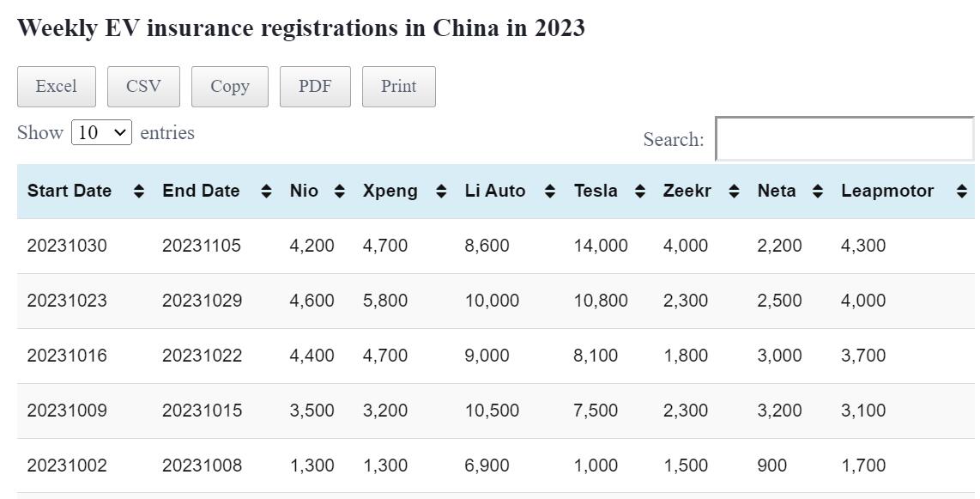Sort by Nio using the arrows icon
Viewport: 980px width, 499px height.
tap(340, 192)
